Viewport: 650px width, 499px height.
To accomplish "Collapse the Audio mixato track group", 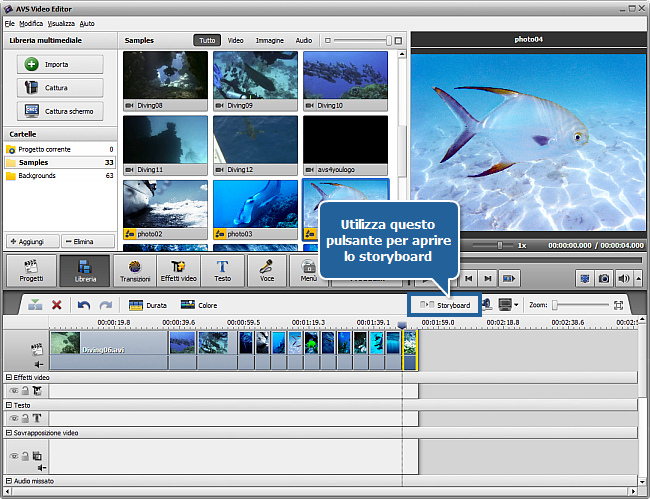I will [x=8, y=481].
